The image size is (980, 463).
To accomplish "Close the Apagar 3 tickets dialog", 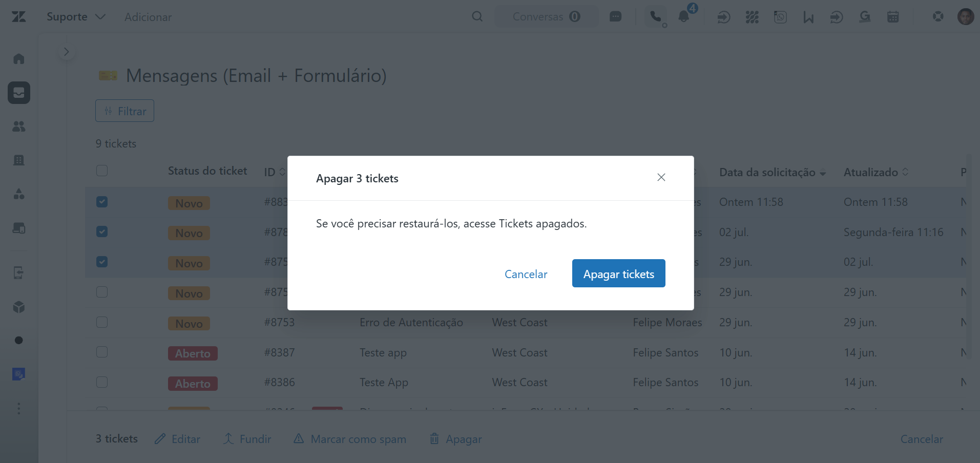I will coord(661,177).
